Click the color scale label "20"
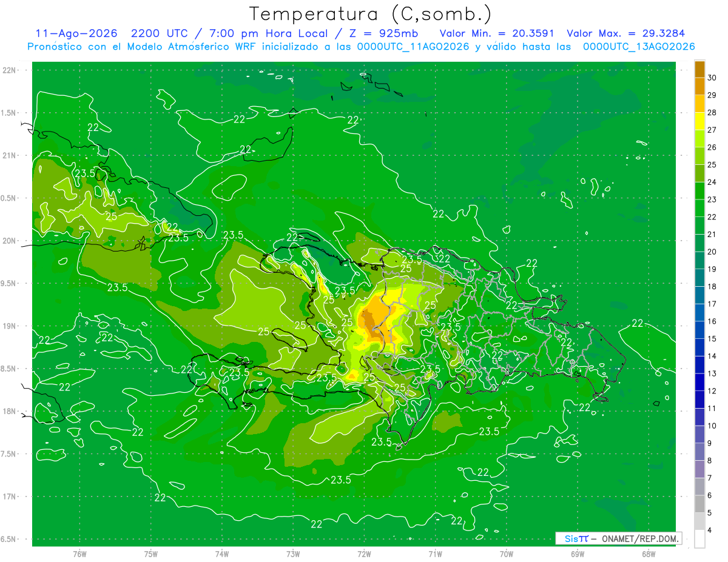 click(712, 252)
